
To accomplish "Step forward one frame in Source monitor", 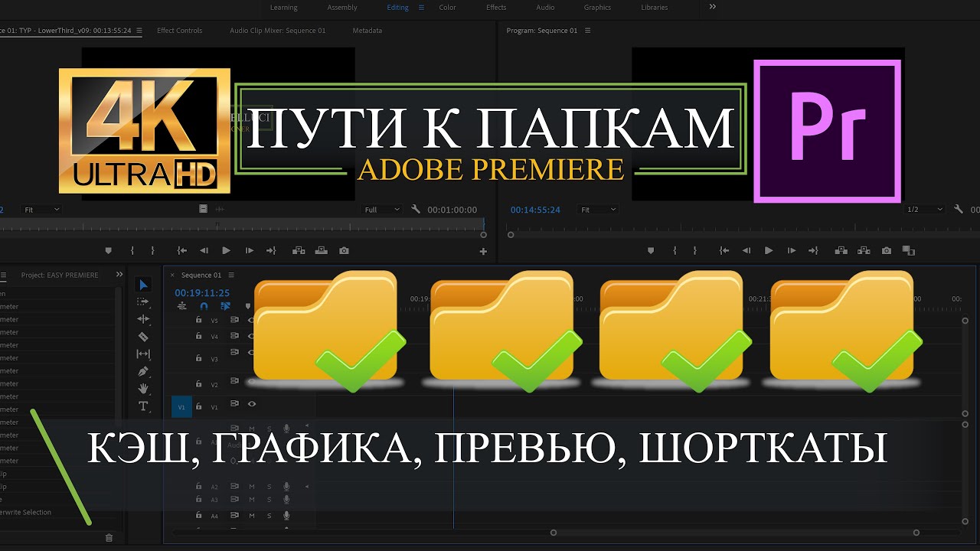I will [x=249, y=250].
